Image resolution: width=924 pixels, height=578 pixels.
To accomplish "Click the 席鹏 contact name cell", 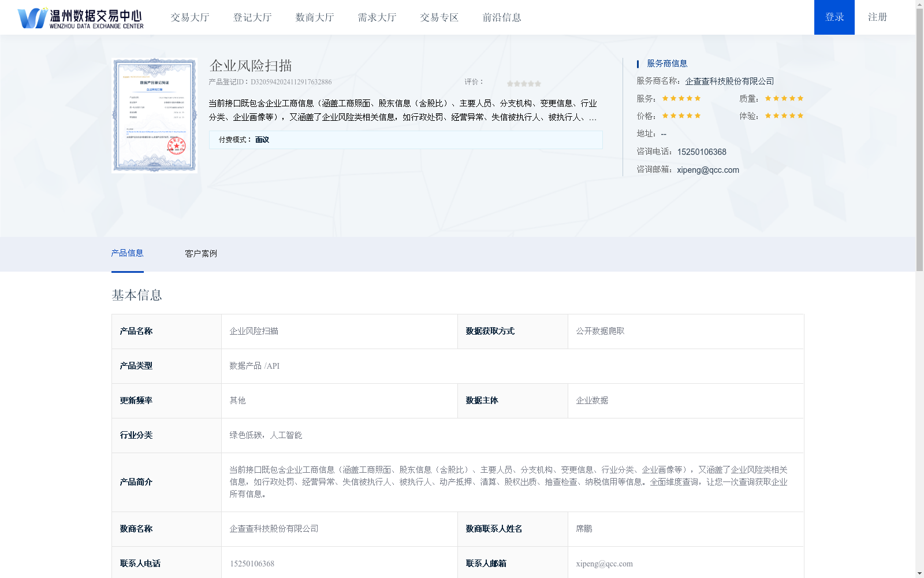I will click(x=685, y=529).
